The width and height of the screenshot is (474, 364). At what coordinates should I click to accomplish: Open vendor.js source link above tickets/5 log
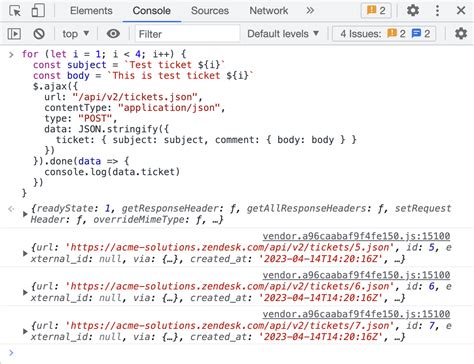356,236
